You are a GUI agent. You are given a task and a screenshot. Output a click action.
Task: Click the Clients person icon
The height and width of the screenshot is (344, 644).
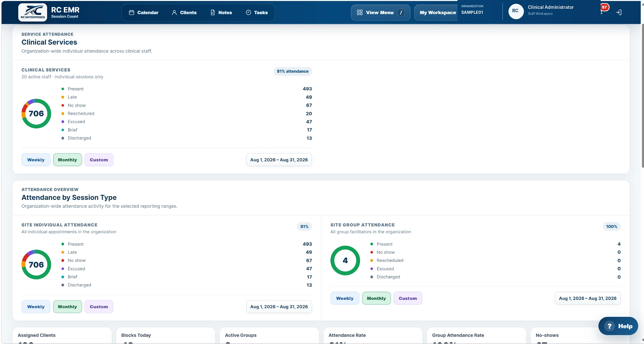coord(174,13)
